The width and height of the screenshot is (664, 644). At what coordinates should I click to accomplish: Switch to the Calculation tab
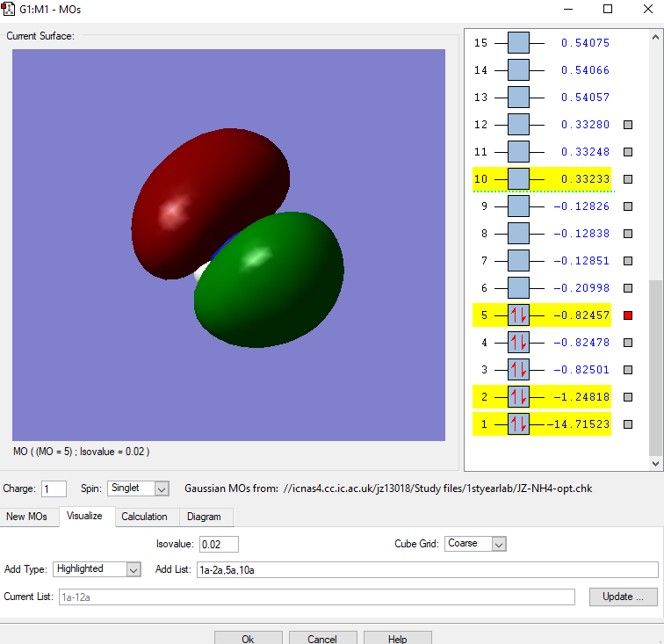tap(146, 517)
